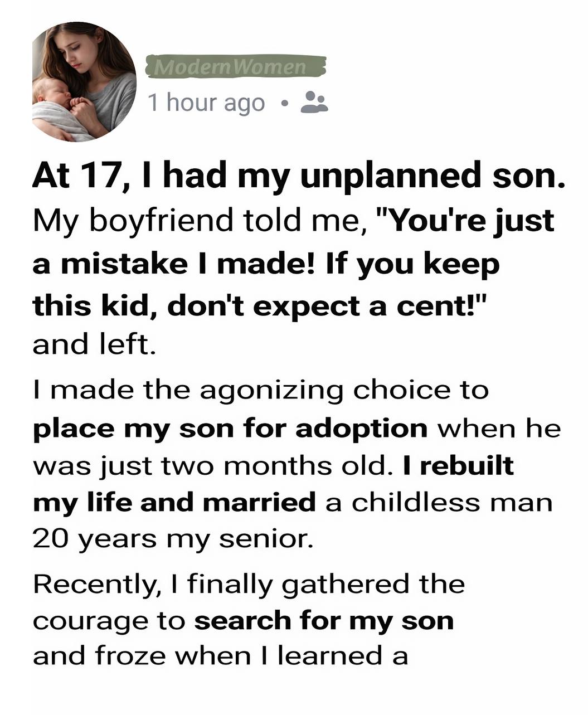Viewport: 588px width, 715px height.
Task: Click bold phrase "place my son for adoption"
Action: point(230,428)
